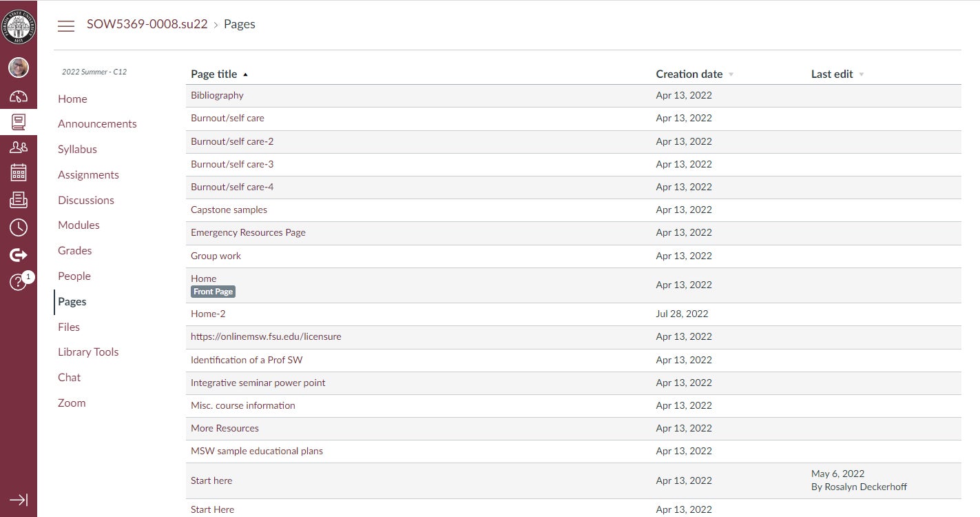Open the Help question mark icon
980x517 pixels.
19,282
